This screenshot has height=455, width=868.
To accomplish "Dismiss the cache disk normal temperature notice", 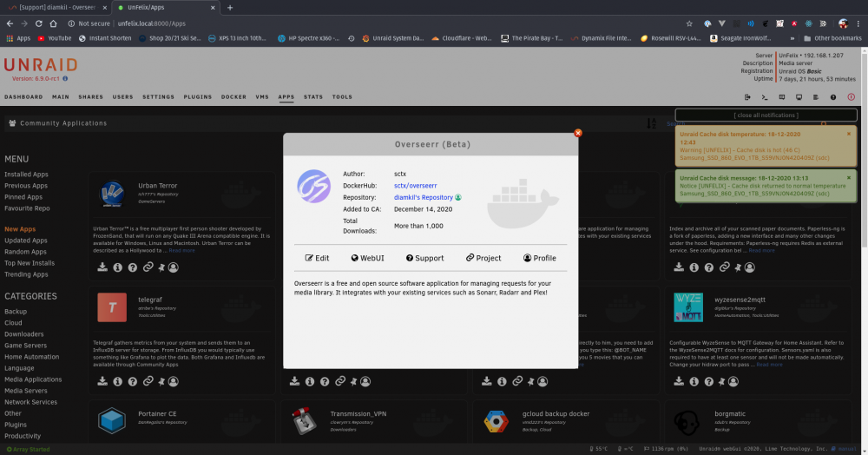I will coord(849,178).
